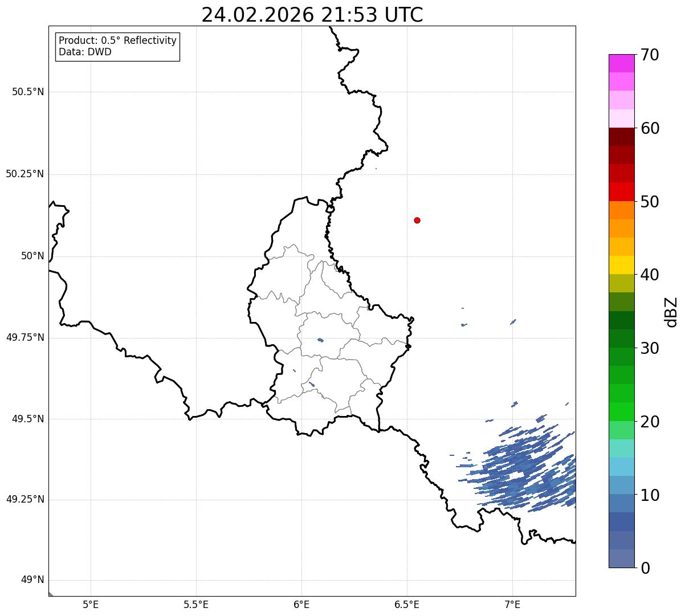Viewport: 685px width, 616px height.
Task: Click the longitude label 5.5°E
Action: [x=196, y=605]
